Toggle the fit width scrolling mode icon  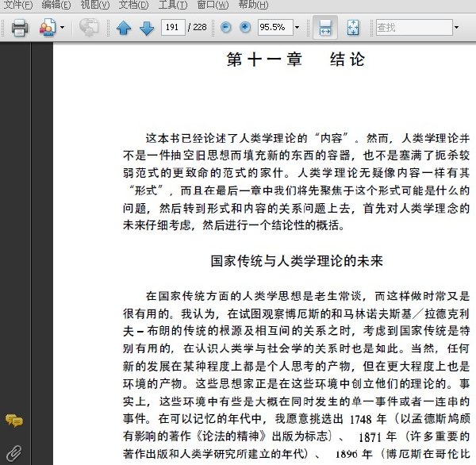[x=325, y=28]
